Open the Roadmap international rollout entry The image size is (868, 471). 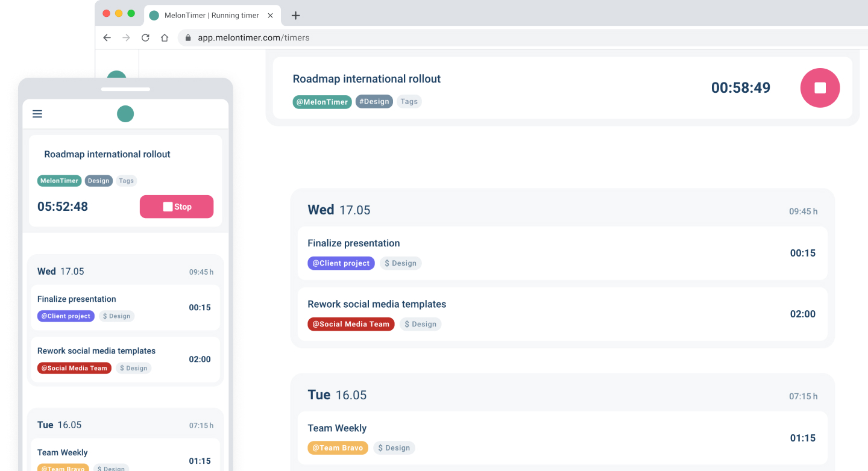[366, 78]
